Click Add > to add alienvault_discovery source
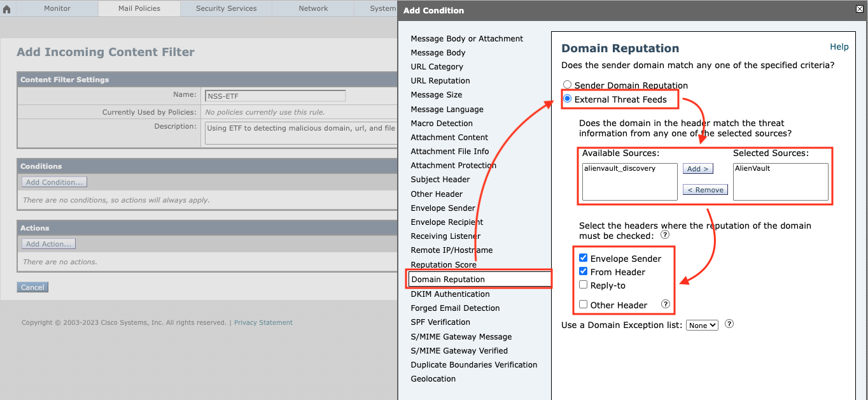 tap(697, 168)
